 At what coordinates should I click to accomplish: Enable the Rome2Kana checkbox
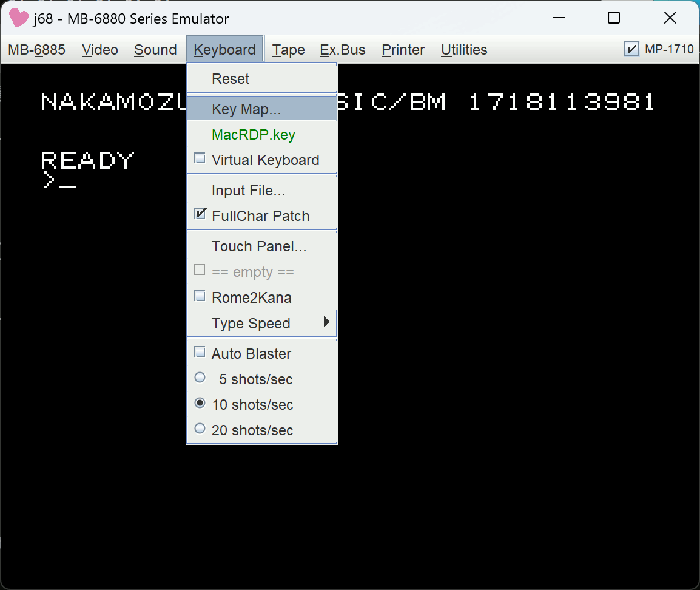[200, 296]
